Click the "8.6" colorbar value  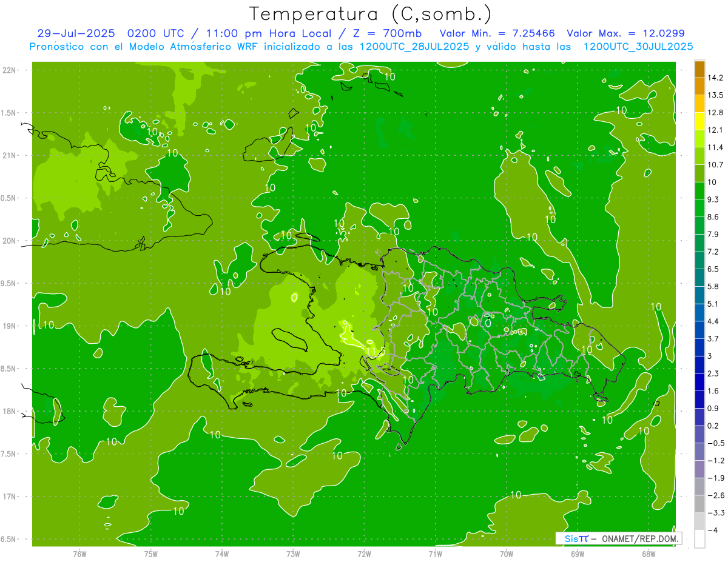click(x=713, y=217)
